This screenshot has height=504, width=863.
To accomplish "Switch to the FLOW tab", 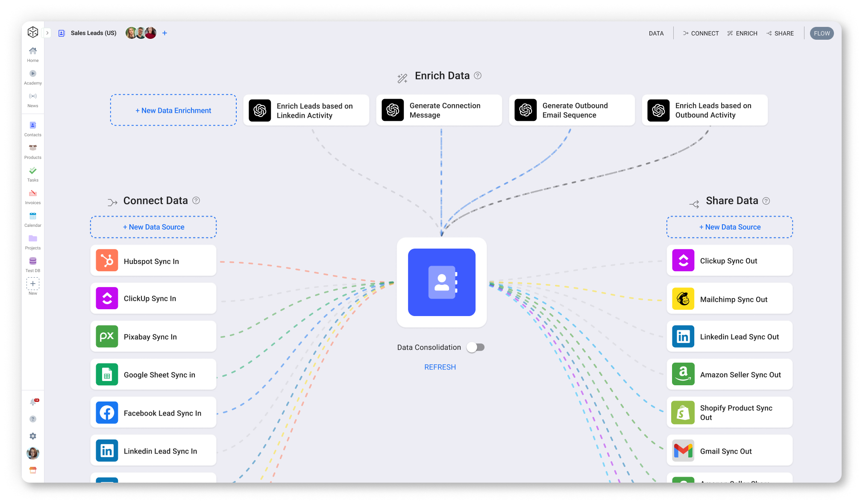I will point(822,33).
